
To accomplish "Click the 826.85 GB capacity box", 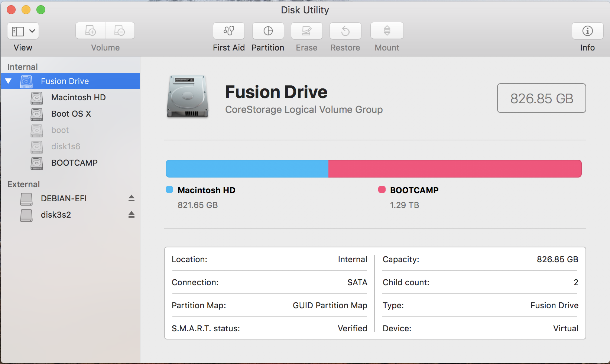I will point(542,98).
